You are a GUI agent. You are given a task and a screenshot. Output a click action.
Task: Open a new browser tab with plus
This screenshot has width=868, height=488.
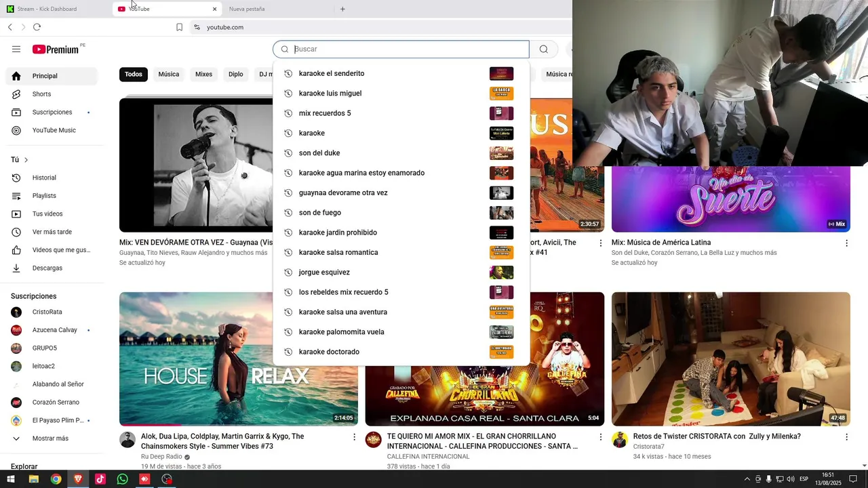342,9
